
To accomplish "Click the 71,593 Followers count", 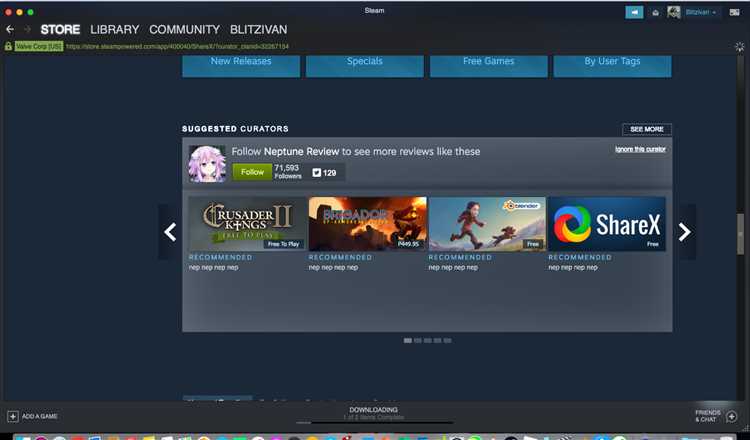I will (x=287, y=171).
